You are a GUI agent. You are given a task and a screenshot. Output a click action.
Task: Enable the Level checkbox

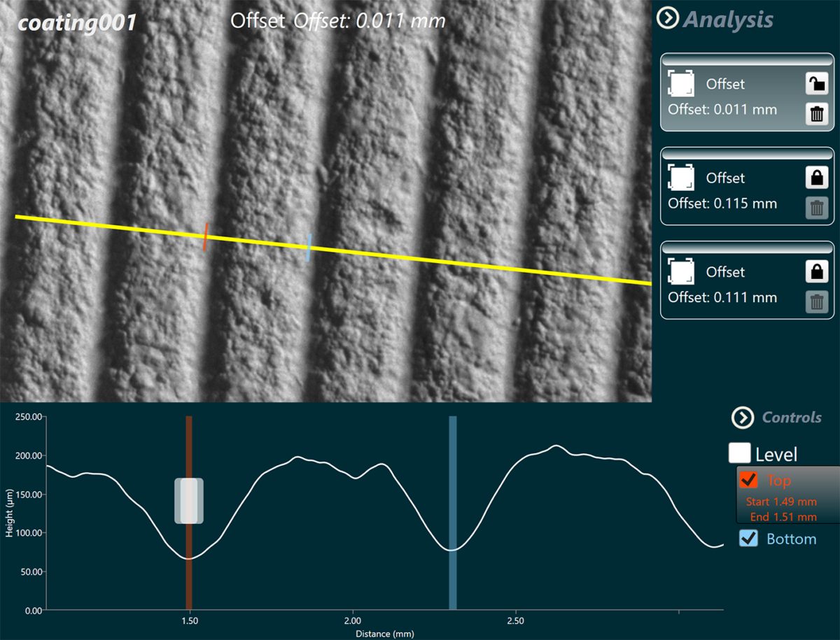[740, 453]
